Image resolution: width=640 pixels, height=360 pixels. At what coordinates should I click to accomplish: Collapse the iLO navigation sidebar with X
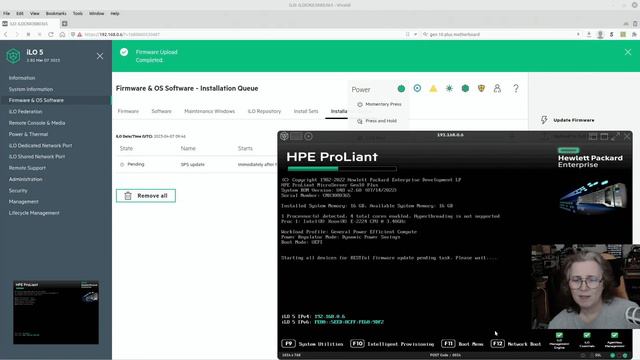pyautogui.click(x=100, y=56)
